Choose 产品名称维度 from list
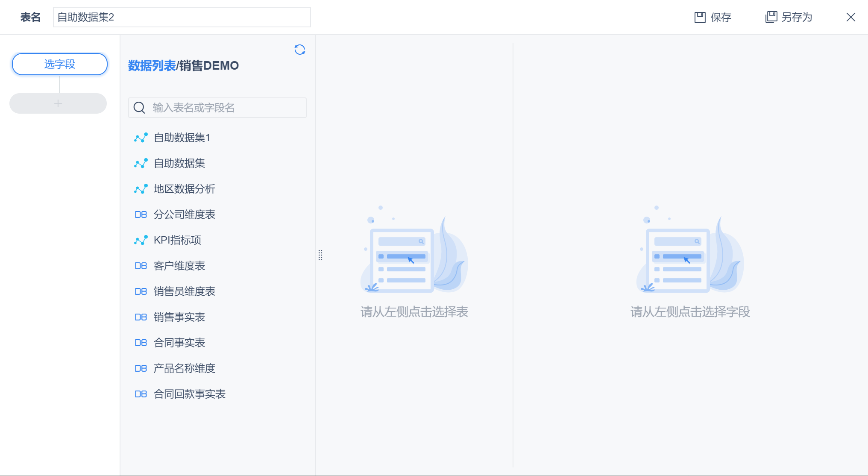The width and height of the screenshot is (868, 476). click(184, 368)
